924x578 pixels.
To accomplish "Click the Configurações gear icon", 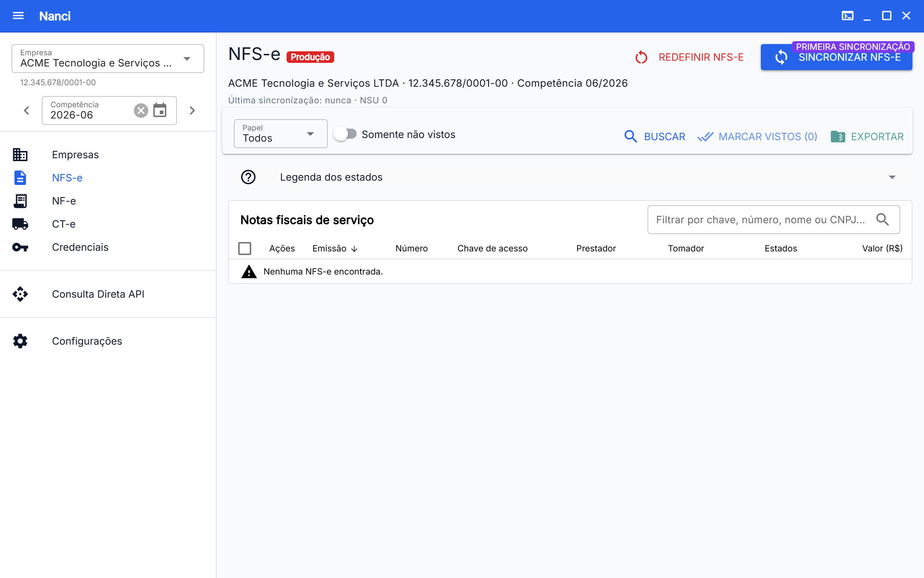I will (x=20, y=341).
